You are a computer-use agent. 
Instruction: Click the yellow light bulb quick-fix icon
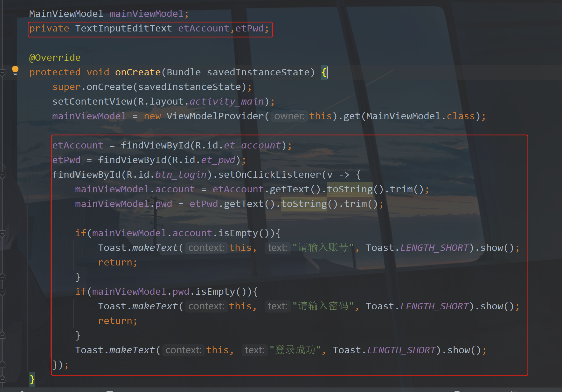point(15,70)
